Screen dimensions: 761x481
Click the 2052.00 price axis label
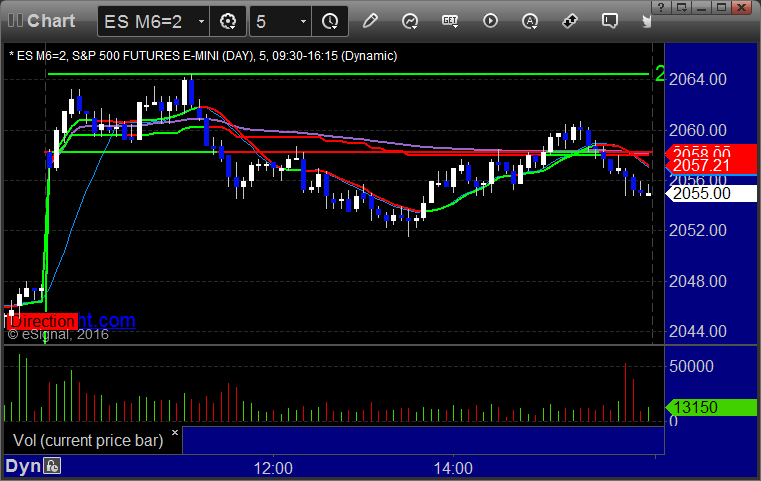coord(697,230)
